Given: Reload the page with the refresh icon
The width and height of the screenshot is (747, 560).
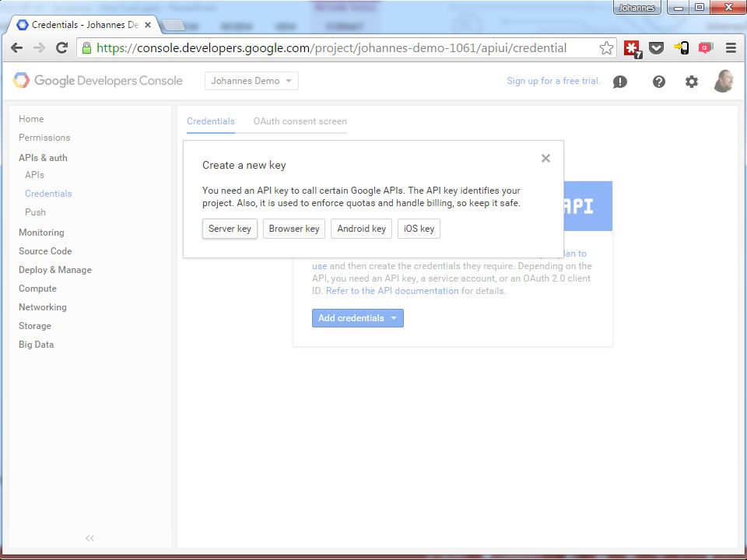Looking at the screenshot, I should click(x=62, y=47).
